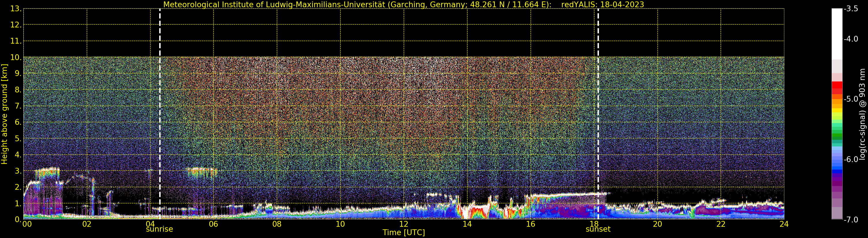Click the '-3.5' colorbar scale label

tap(851, 9)
